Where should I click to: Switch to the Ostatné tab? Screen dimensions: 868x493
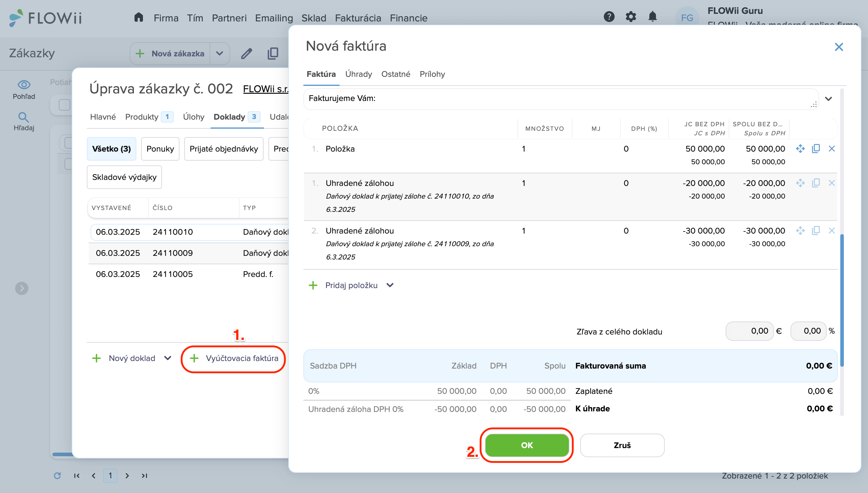396,74
